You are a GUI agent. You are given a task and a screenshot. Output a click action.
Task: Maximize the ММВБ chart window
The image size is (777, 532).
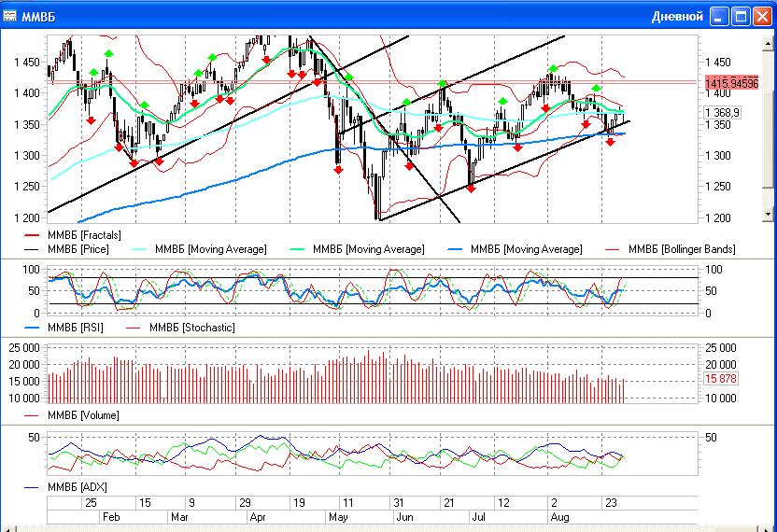coord(742,17)
